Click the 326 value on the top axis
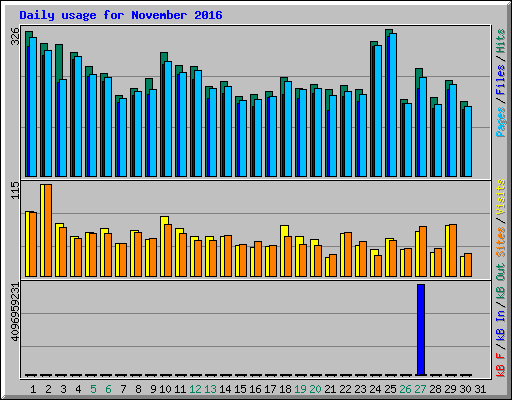Screen dimensions: 512x400 click(x=15, y=36)
